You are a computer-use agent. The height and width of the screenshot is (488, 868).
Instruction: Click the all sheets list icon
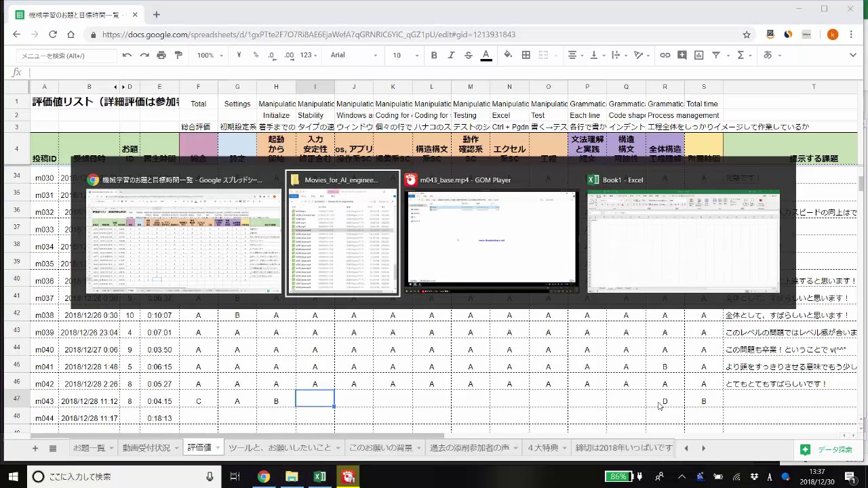(53, 448)
